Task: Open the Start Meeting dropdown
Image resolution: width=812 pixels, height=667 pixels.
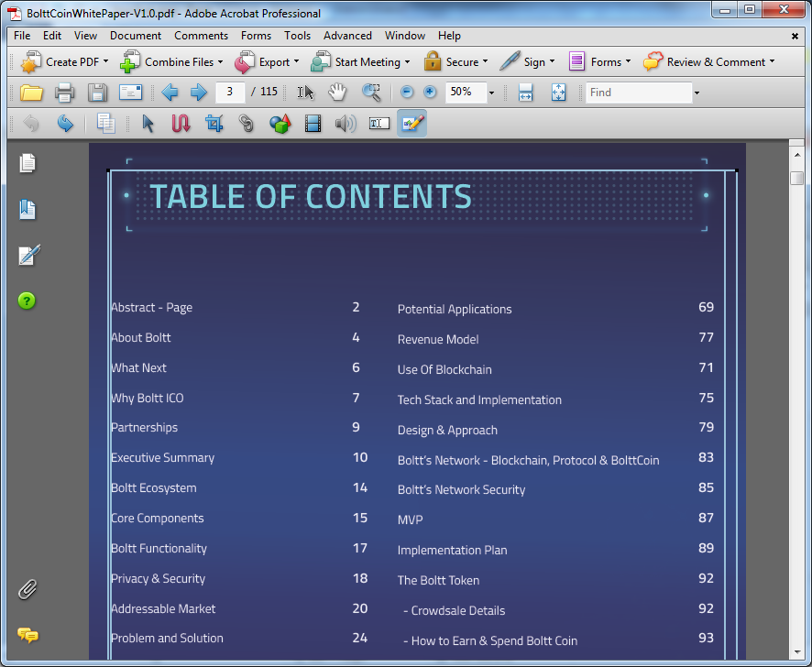Action: pos(360,62)
